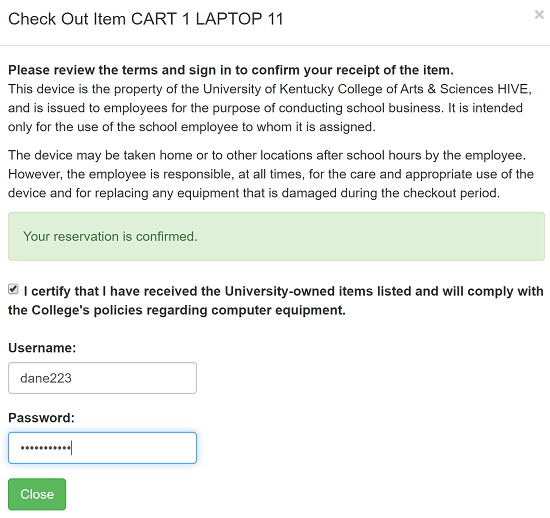Screen dimensions: 550x518
Task: Focus the Password input field
Action: [102, 448]
